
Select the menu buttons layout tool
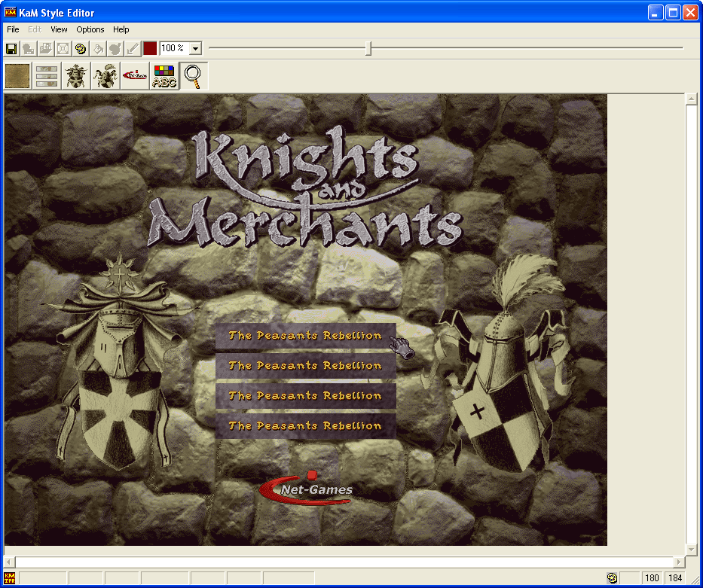tap(47, 76)
